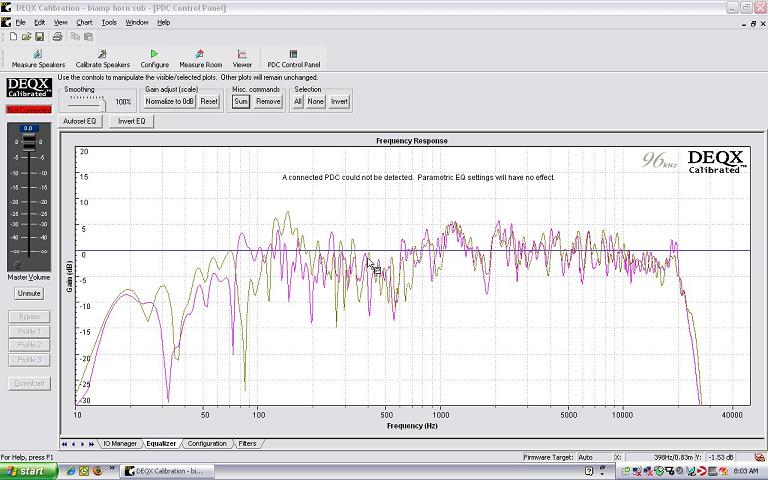Click the New file icon

click(13, 37)
